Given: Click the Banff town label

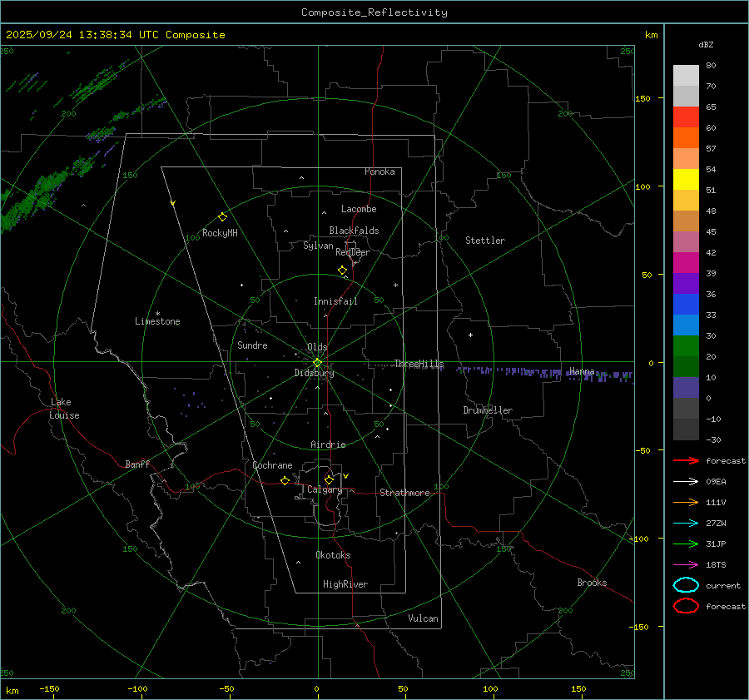Looking at the screenshot, I should tap(137, 464).
